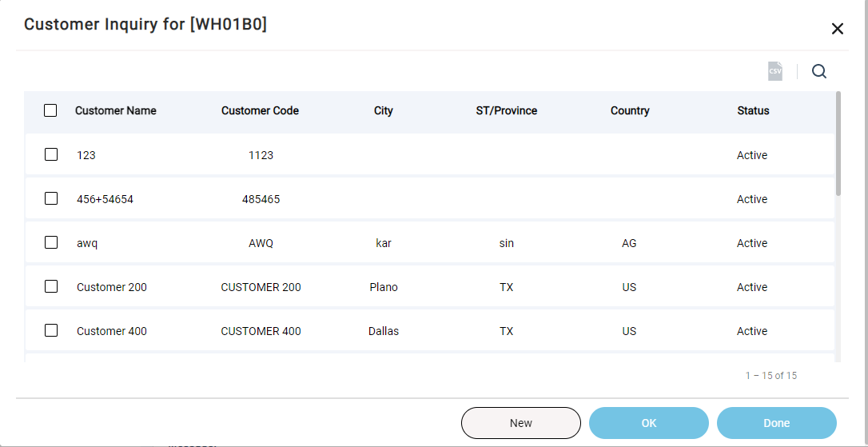The image size is (868, 447).
Task: Sort the table by City header
Action: 384,111
